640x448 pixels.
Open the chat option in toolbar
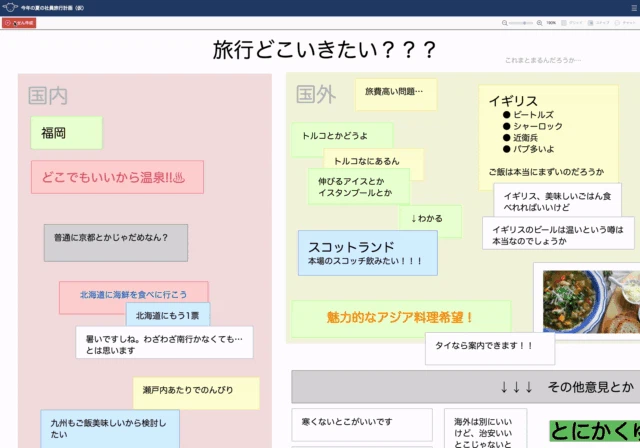pos(625,23)
